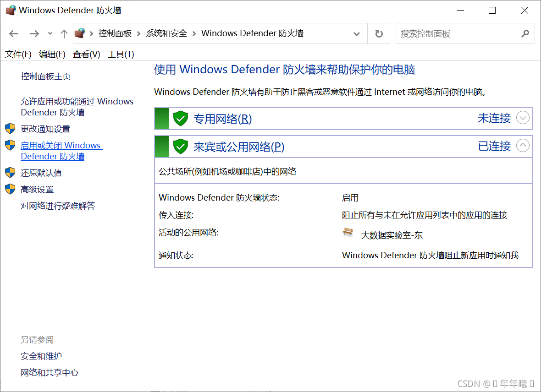
Task: Open 对网络进行疑难解答 link
Action: point(58,206)
